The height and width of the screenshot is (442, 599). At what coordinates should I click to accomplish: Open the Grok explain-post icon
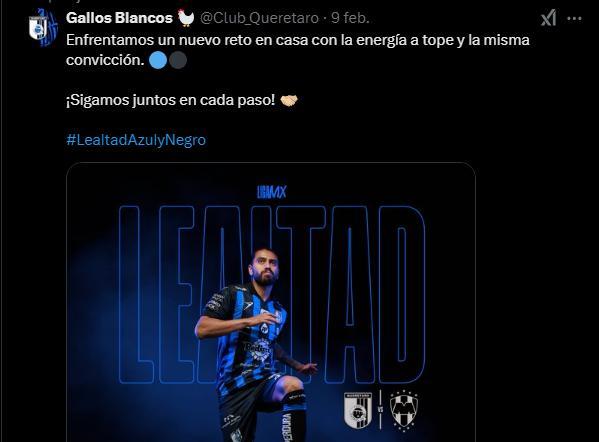[548, 18]
